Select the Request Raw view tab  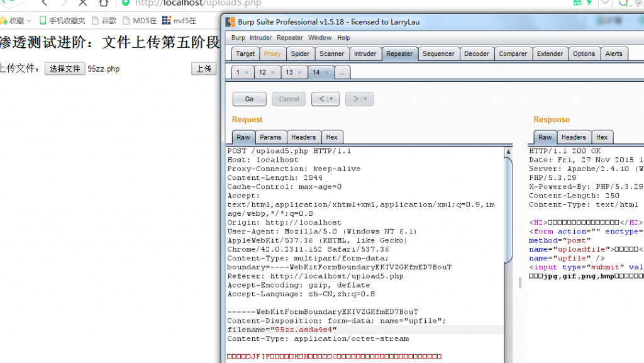[x=243, y=137]
